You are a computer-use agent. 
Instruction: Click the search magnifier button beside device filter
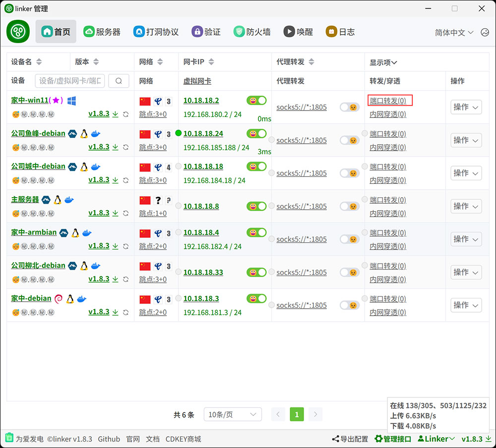click(119, 81)
